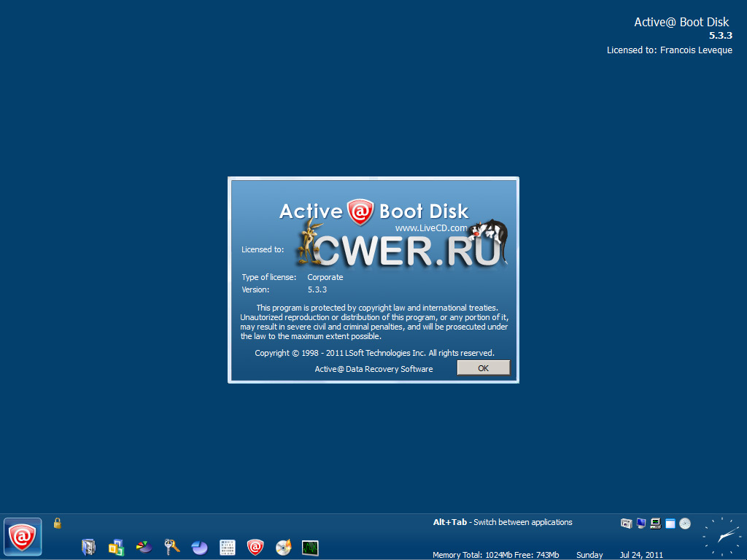The image size is (747, 560).
Task: Open the blue monitor display tray icon
Action: [x=641, y=523]
